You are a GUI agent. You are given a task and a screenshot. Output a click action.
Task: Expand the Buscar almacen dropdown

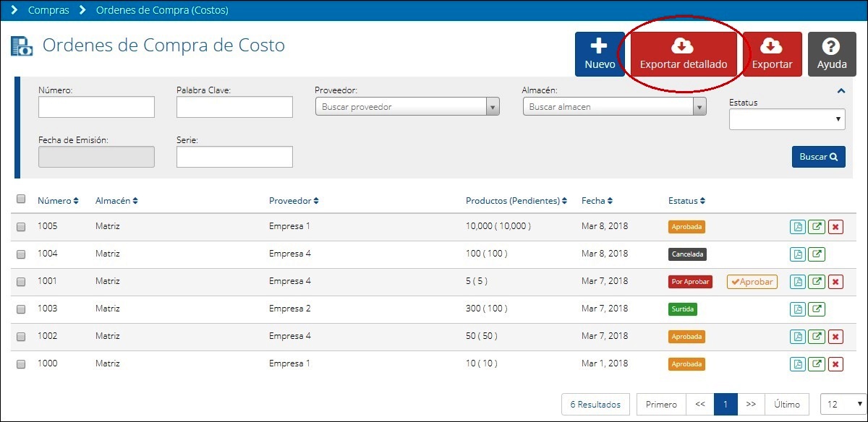(x=614, y=107)
